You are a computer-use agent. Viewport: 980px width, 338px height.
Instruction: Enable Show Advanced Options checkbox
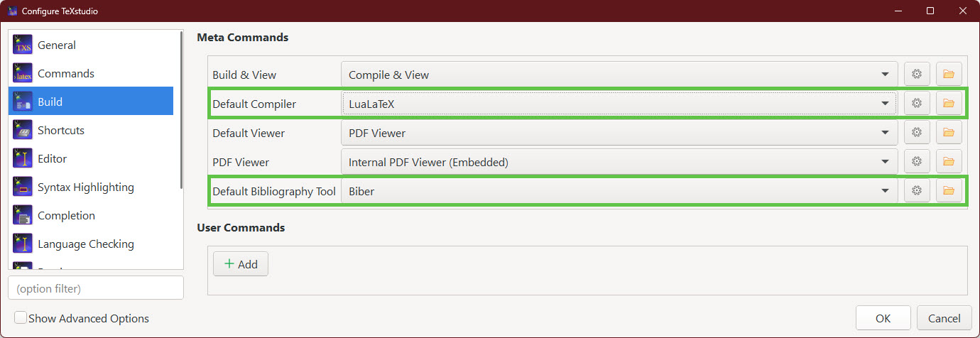21,318
